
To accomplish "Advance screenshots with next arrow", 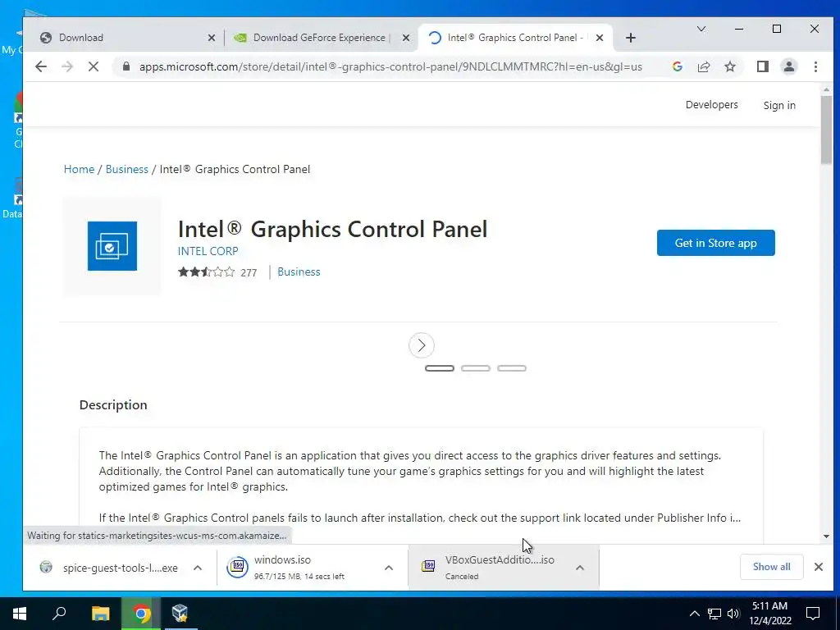I will pos(422,345).
